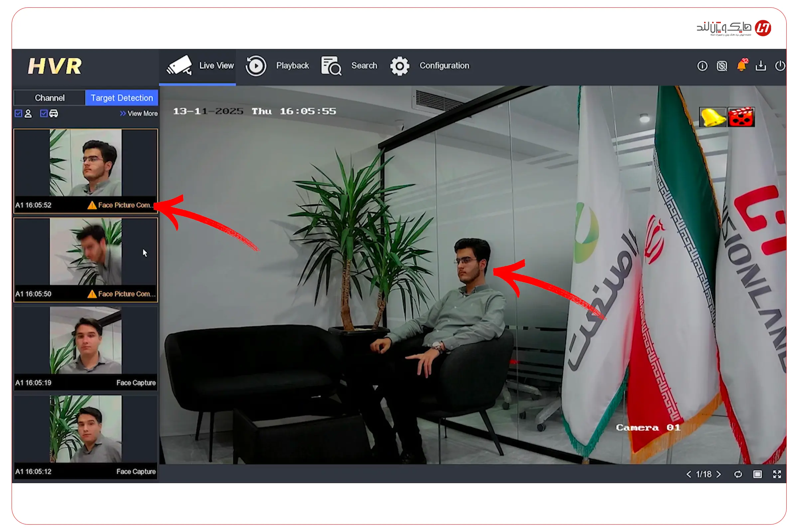Image resolution: width=798 pixels, height=532 pixels.
Task: Click the yellow alarm bell overlay icon
Action: click(712, 117)
